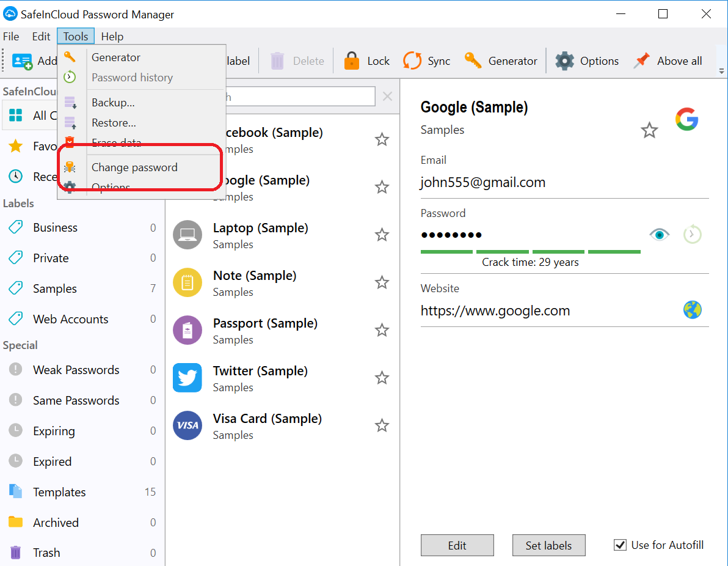Screen dimensions: 728x566
Task: Toggle favorite star for Passport (Sample)
Action: tap(382, 331)
